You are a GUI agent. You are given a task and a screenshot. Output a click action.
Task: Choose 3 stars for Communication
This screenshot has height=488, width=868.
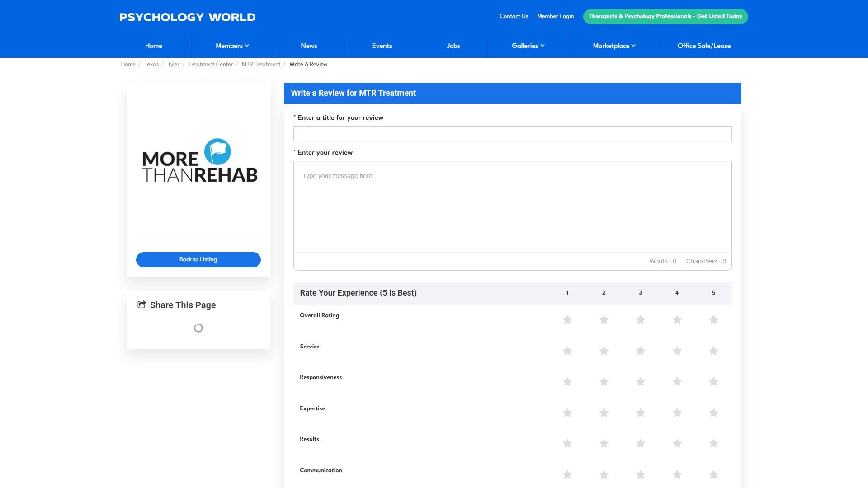[641, 475]
